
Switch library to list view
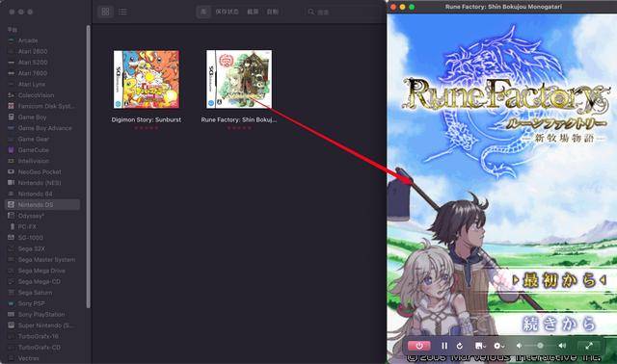(122, 12)
